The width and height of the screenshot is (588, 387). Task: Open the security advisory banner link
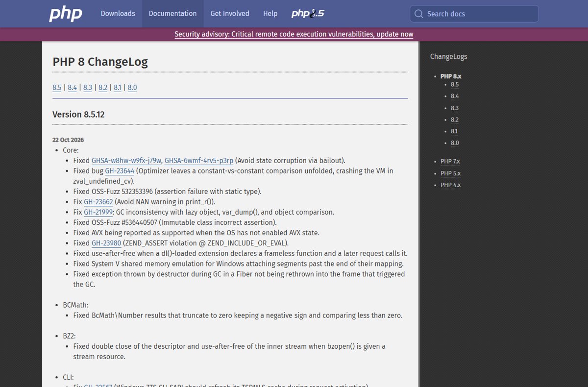point(294,34)
